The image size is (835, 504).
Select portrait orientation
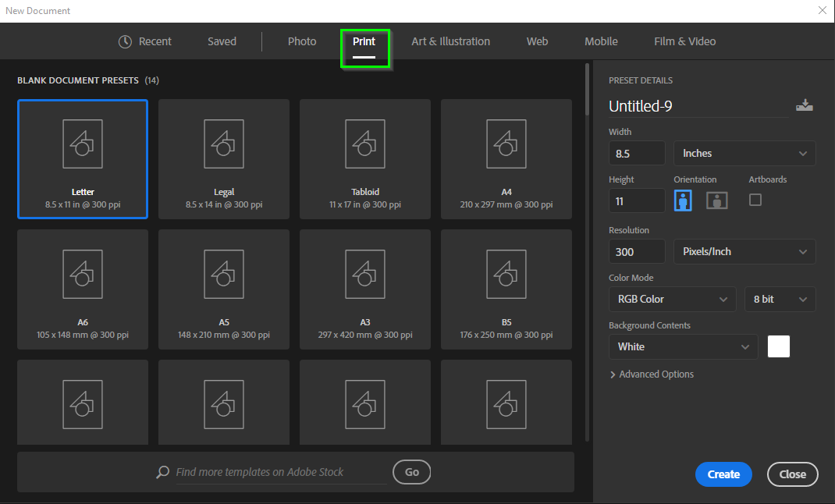pos(683,200)
